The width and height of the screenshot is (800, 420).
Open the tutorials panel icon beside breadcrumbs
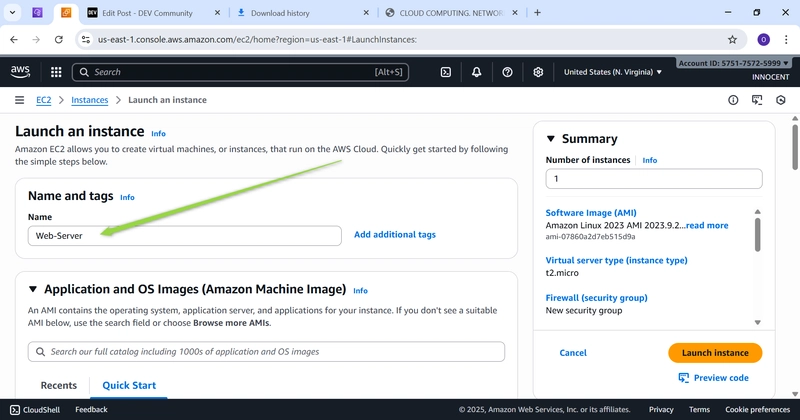(757, 100)
